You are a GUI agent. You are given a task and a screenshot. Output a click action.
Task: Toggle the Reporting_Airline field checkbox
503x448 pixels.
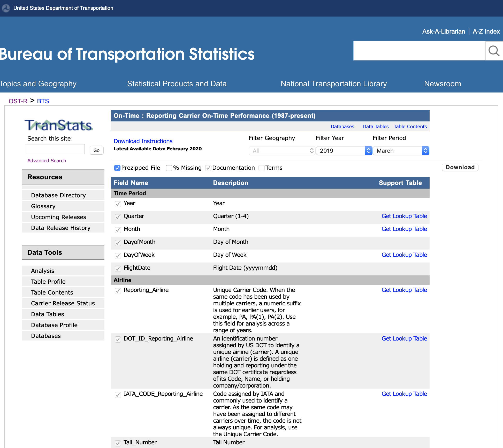tap(118, 291)
